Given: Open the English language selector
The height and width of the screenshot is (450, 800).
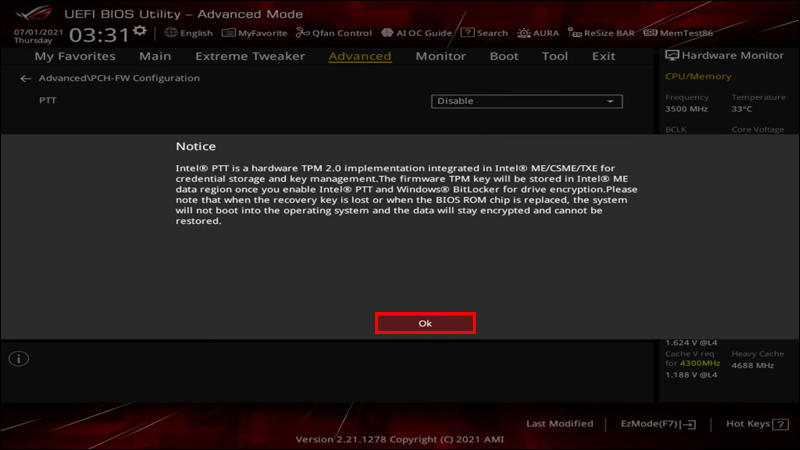Looking at the screenshot, I should click(189, 33).
